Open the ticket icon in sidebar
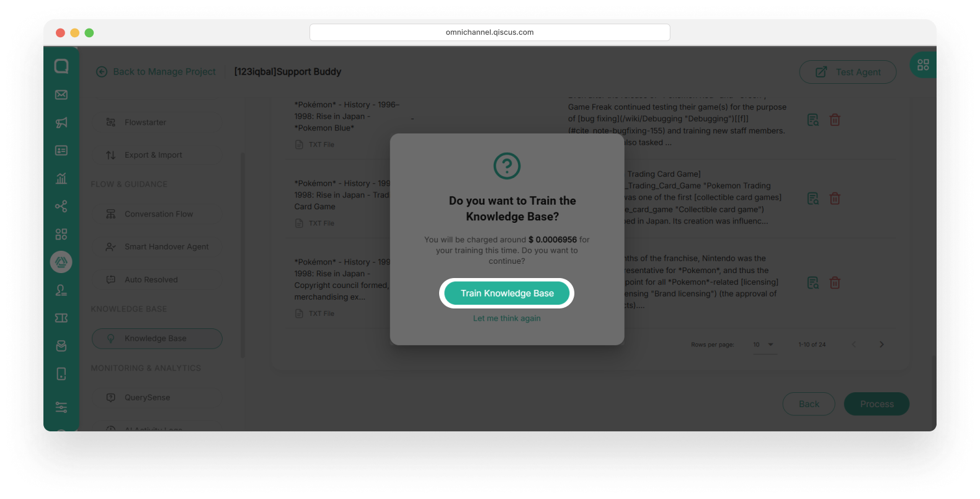 [61, 318]
